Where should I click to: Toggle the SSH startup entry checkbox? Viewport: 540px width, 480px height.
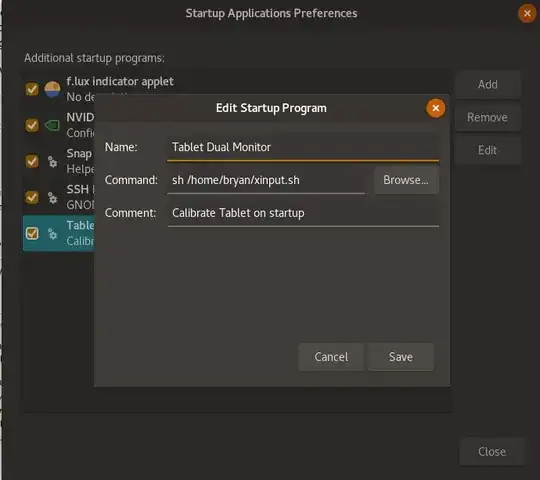pos(32,197)
